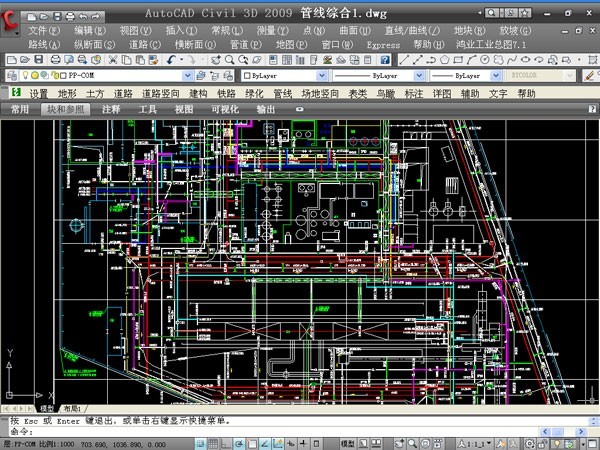Toggle Polar tracking in the status bar
600x450 pixels.
point(239,444)
